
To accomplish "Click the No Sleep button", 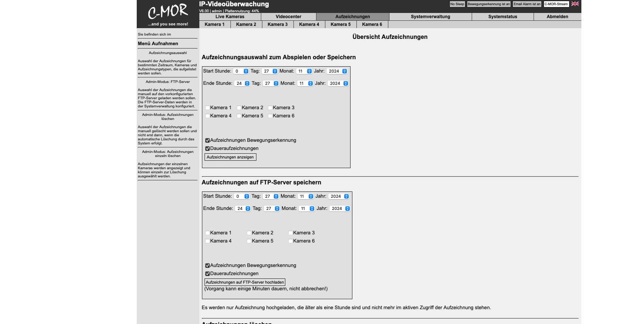I will [x=457, y=4].
